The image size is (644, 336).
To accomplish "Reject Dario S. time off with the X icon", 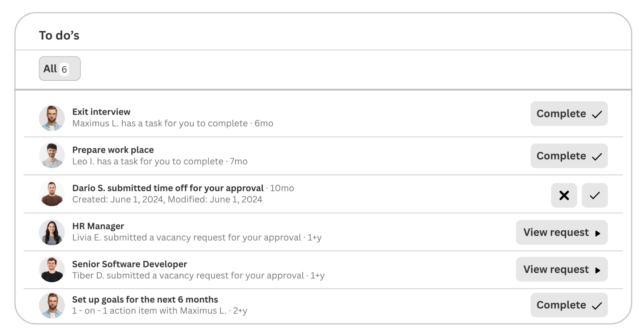I will (x=564, y=195).
